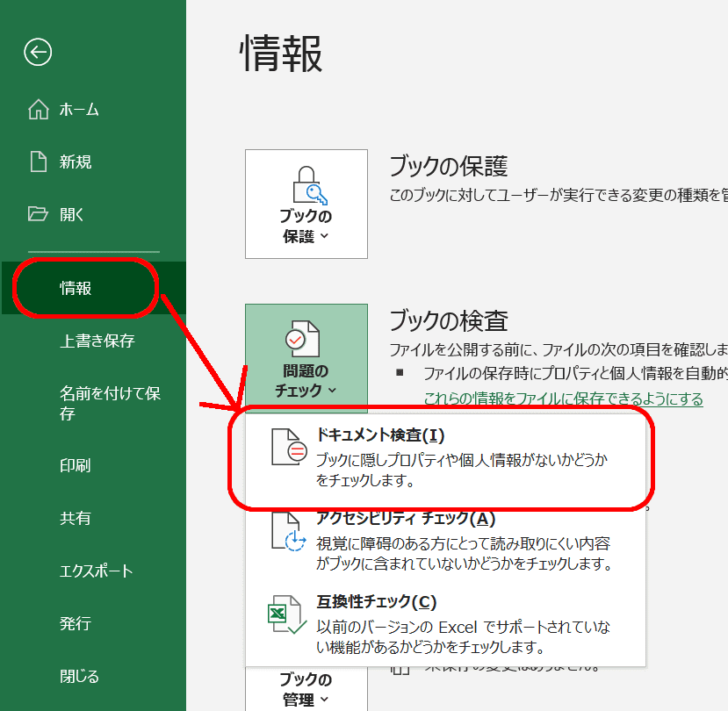Screen dimensions: 728x711
Task: Click the ブックの検査 heading text
Action: coord(449,320)
